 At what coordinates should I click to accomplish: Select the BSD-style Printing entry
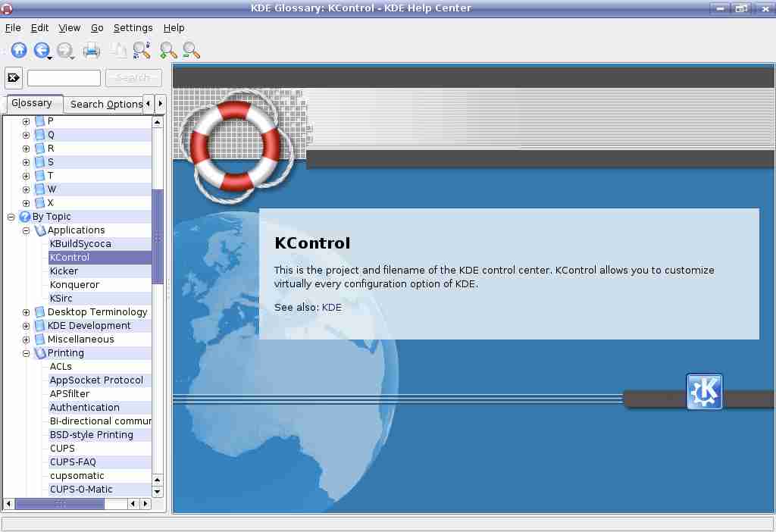(92, 434)
